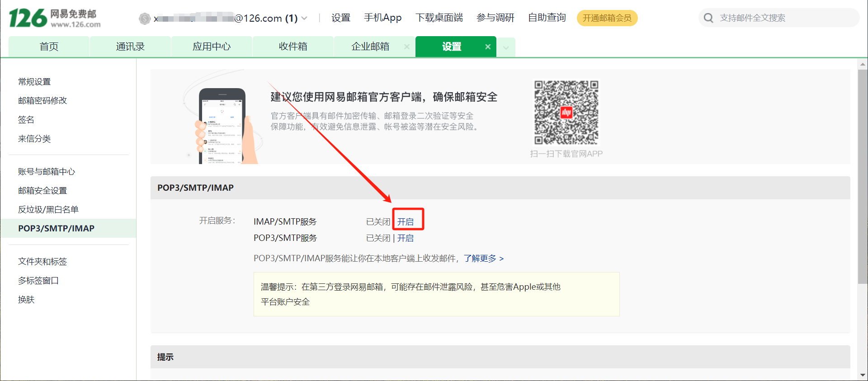868x381 pixels.
Task: Enable IMAP/SMTP服务 via 开启 link
Action: [x=406, y=222]
